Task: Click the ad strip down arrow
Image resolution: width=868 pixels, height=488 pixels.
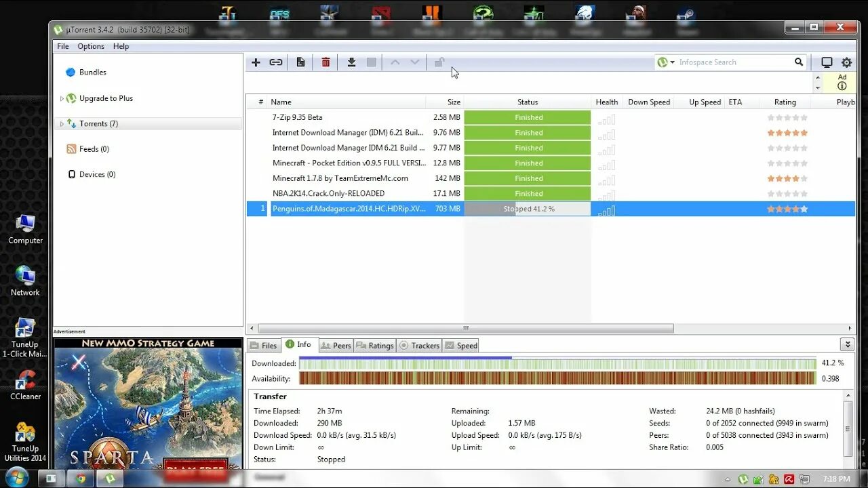Action: (x=817, y=88)
